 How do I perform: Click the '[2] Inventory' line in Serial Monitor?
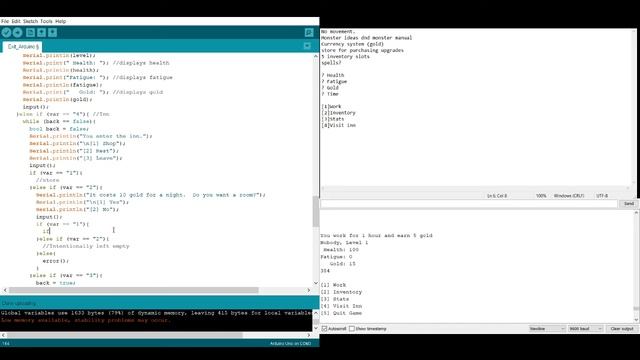(x=341, y=292)
